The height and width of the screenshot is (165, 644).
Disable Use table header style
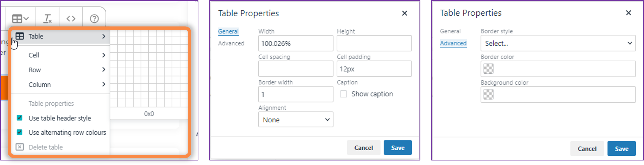pyautogui.click(x=19, y=118)
